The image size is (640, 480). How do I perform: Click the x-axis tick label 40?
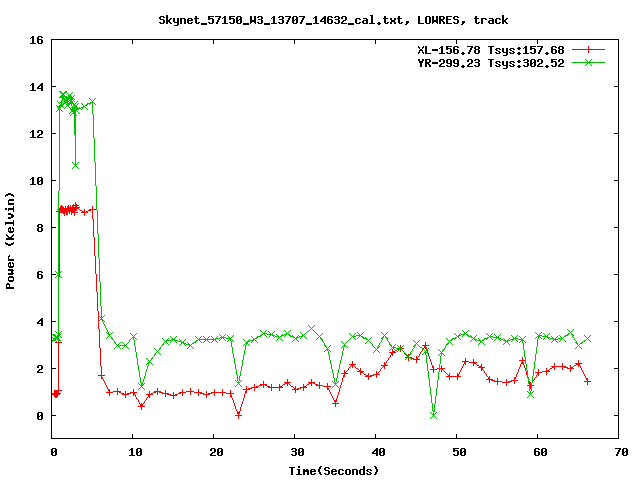[x=379, y=452]
